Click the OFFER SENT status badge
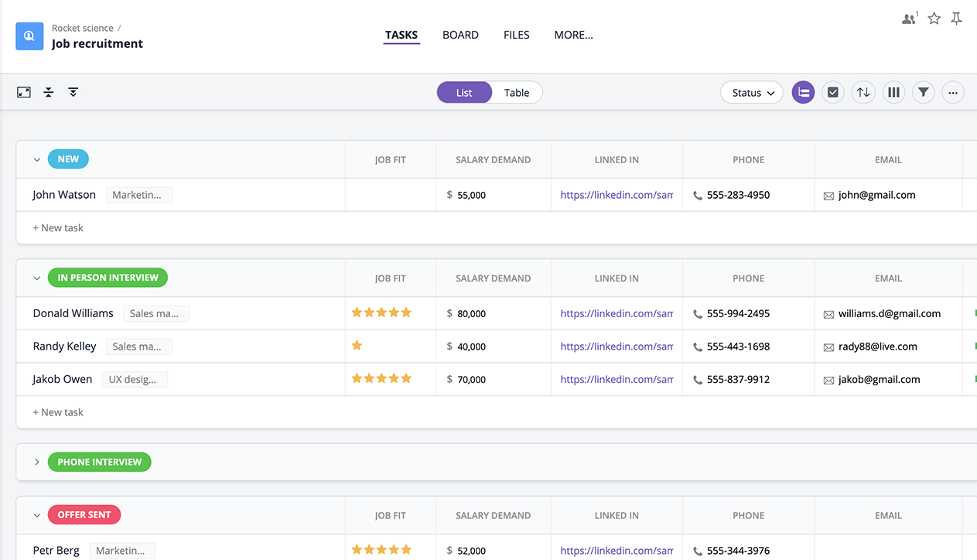 (x=84, y=514)
